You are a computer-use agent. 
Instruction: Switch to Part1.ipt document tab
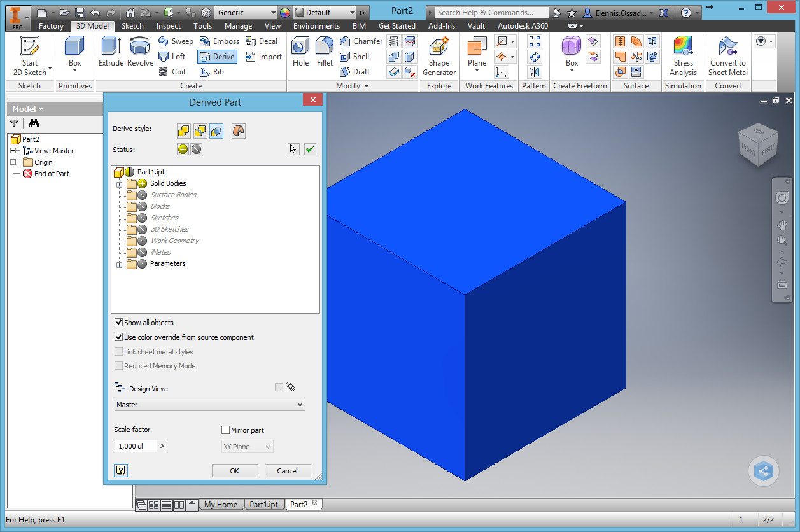(x=263, y=505)
